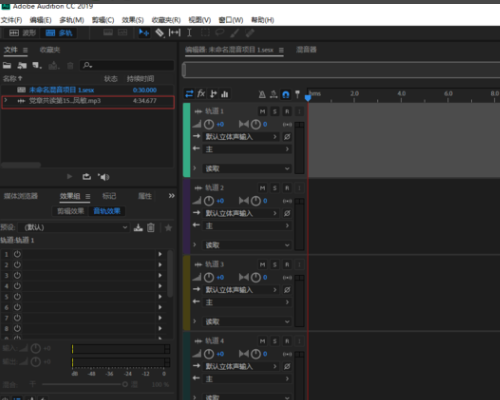Select the Slip tool

click(x=175, y=33)
